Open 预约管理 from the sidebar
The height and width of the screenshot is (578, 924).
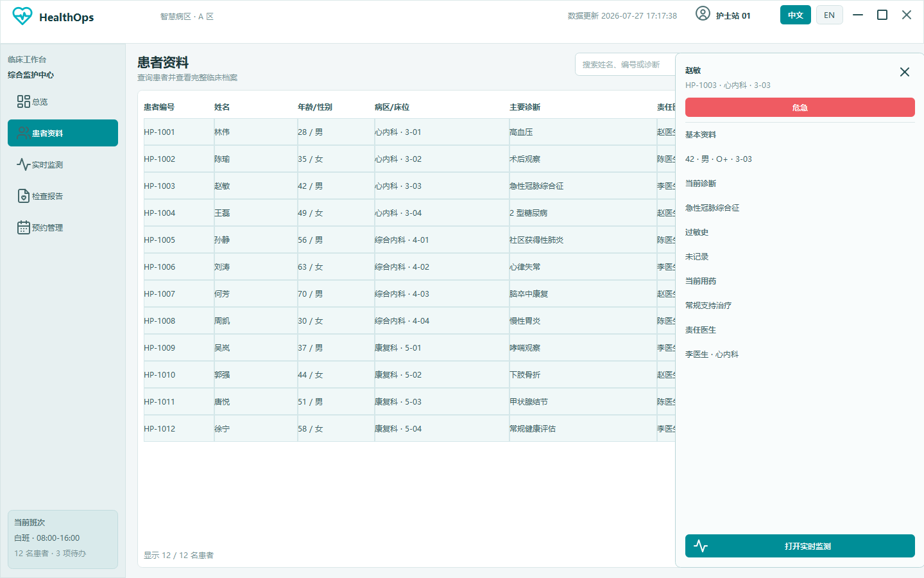[63, 227]
